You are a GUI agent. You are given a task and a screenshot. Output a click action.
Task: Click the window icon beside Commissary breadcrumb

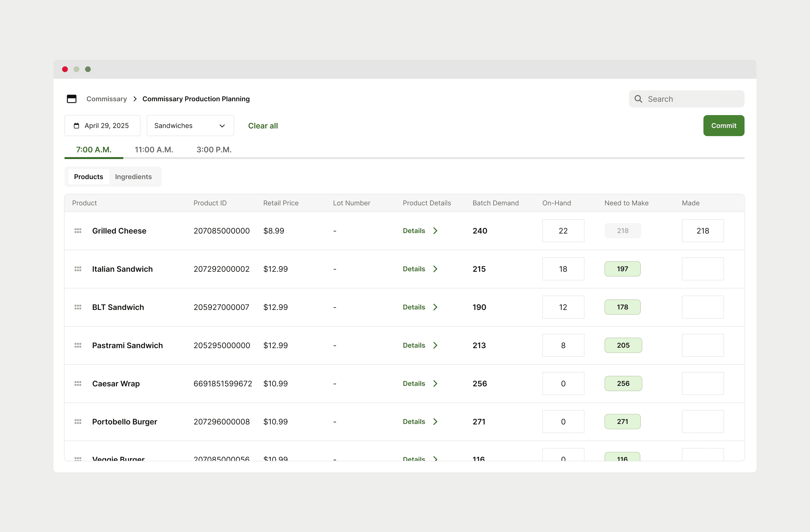coord(71,99)
